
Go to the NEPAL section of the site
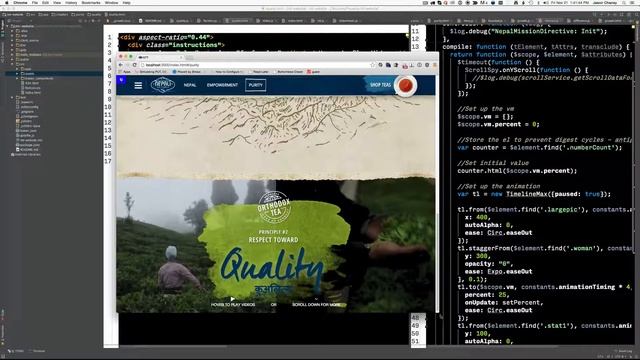tap(190, 85)
